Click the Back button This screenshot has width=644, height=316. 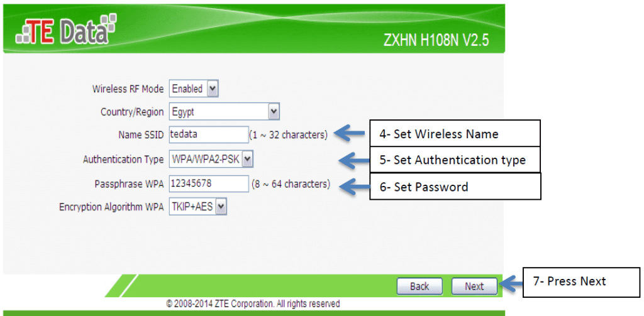coord(419,286)
